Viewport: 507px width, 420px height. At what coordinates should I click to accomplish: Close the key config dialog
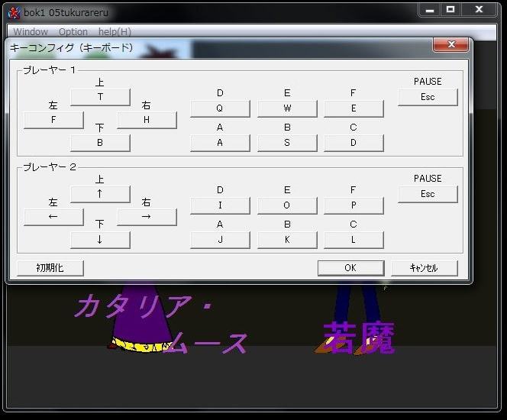point(451,44)
